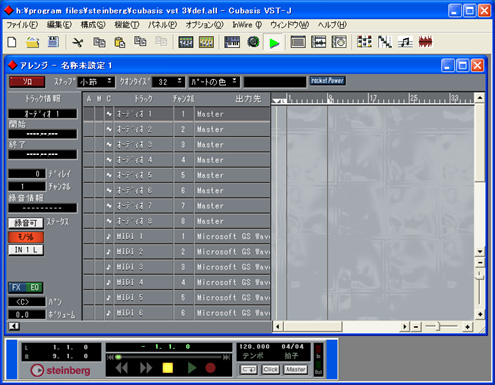495x385 pixels.
Task: Click the transport red record button
Action: tap(210, 368)
